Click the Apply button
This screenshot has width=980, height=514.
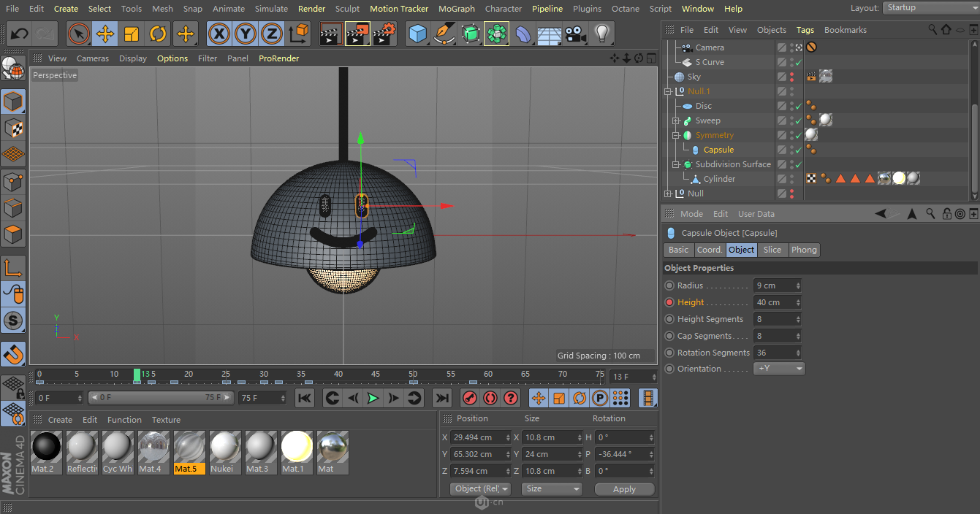[624, 489]
